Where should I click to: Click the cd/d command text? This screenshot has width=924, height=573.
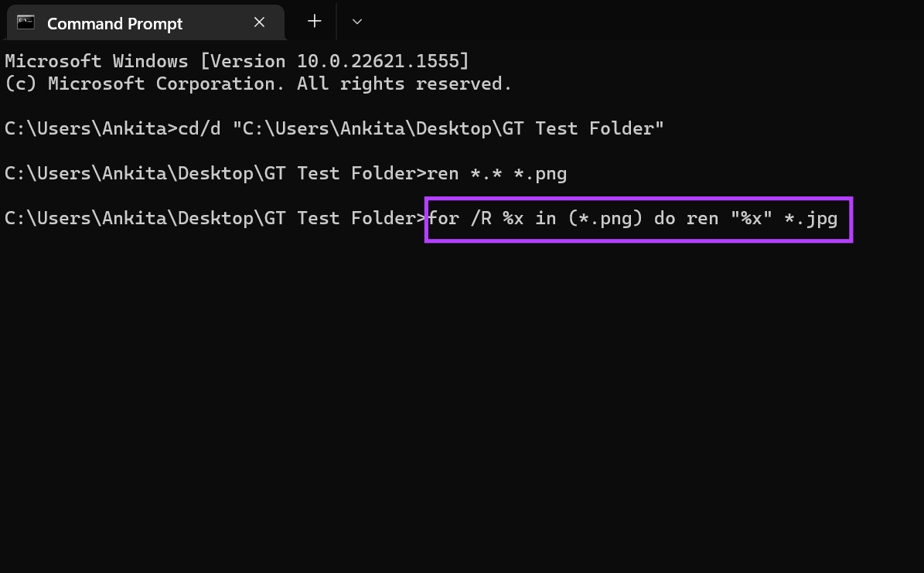[199, 128]
